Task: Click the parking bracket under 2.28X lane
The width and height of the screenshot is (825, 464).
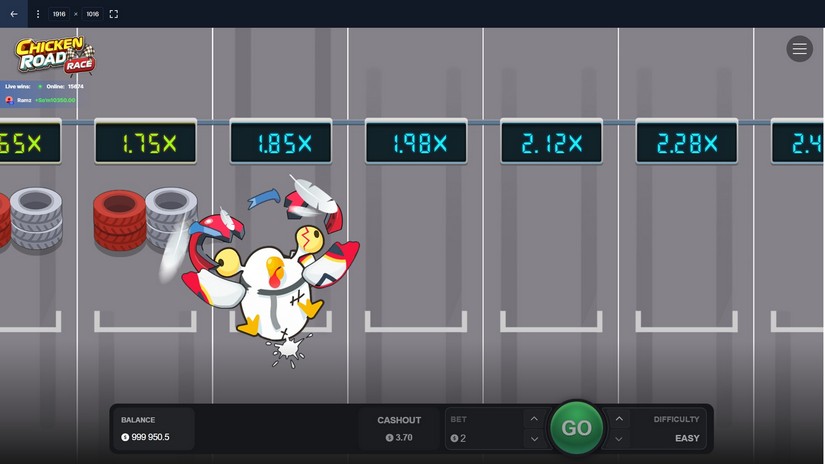Action: [687, 321]
